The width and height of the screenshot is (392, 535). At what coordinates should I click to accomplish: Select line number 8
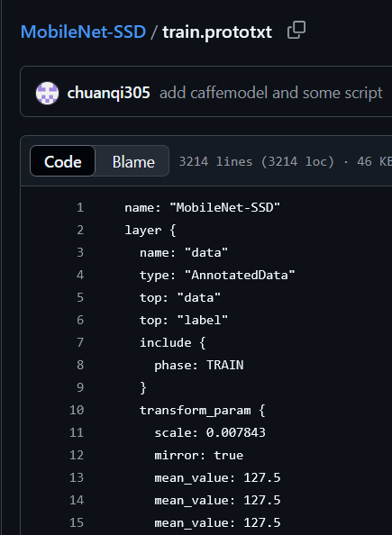(80, 365)
